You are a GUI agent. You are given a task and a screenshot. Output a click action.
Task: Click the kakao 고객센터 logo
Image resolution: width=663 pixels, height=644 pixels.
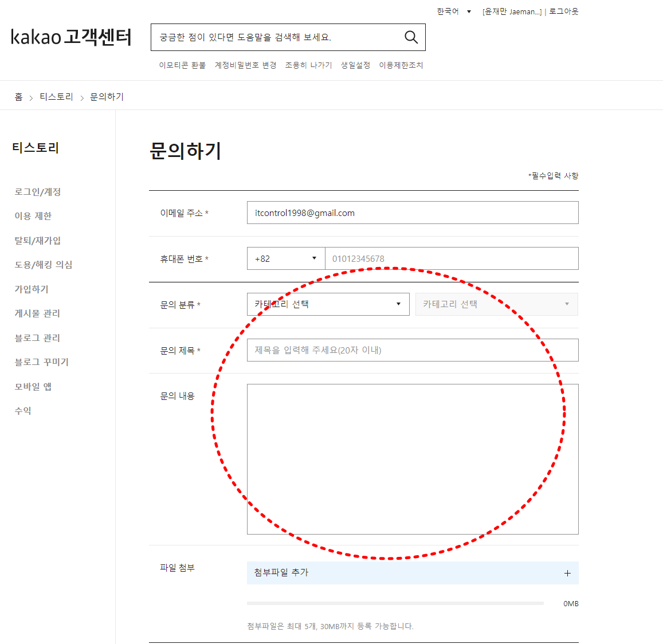pos(71,37)
